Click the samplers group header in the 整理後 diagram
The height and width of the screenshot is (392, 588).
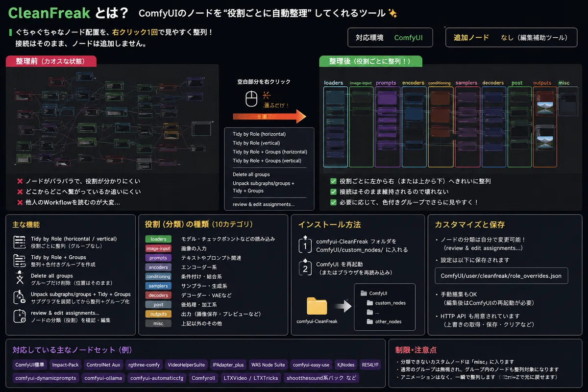(466, 83)
